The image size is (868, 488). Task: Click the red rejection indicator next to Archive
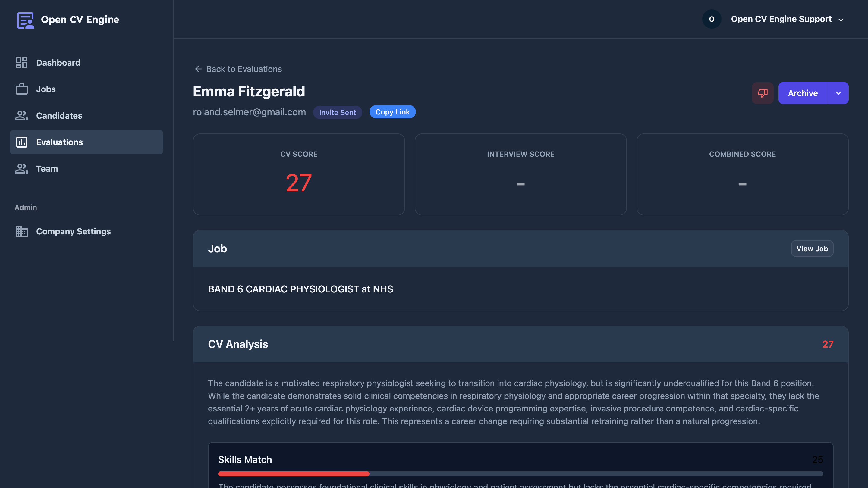point(763,93)
